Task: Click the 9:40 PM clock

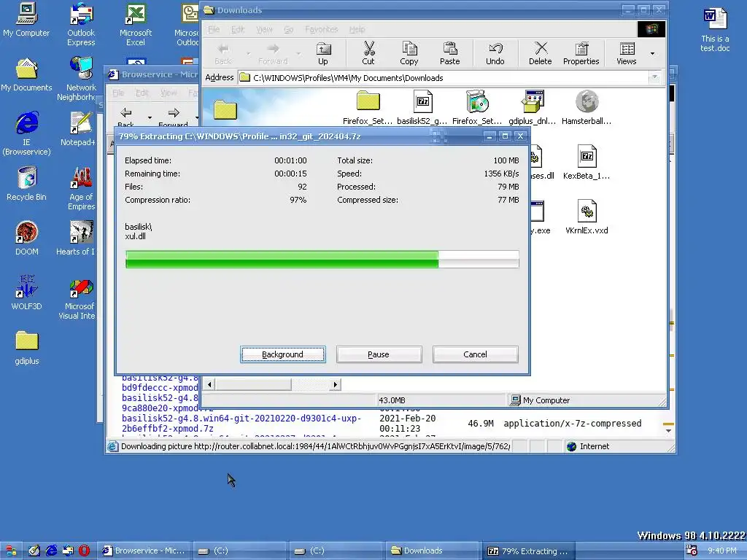Action: coord(721,551)
